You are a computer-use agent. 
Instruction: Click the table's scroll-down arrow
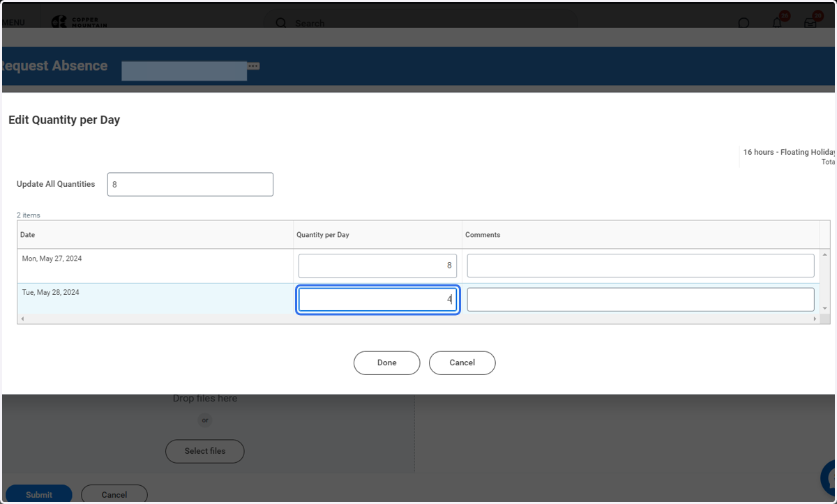pyautogui.click(x=825, y=308)
